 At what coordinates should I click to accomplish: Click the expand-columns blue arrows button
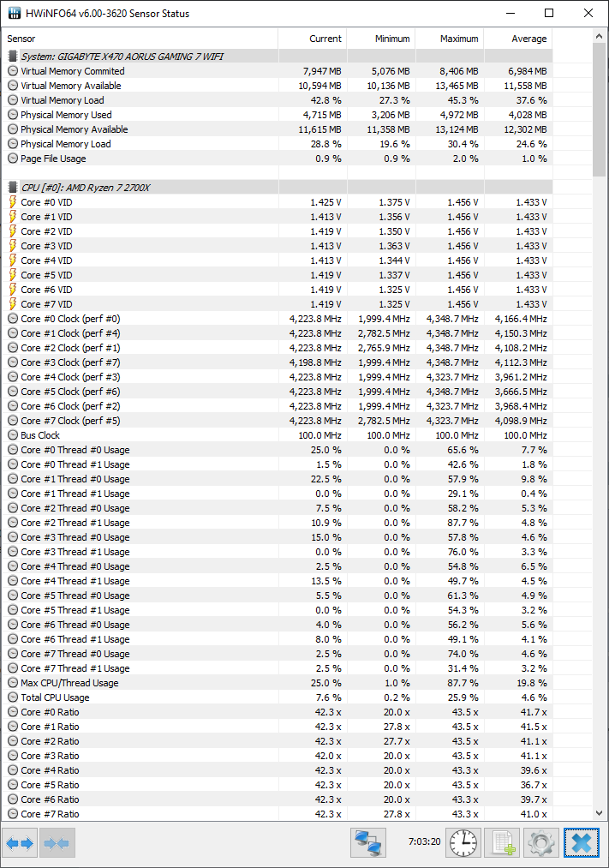(20, 843)
